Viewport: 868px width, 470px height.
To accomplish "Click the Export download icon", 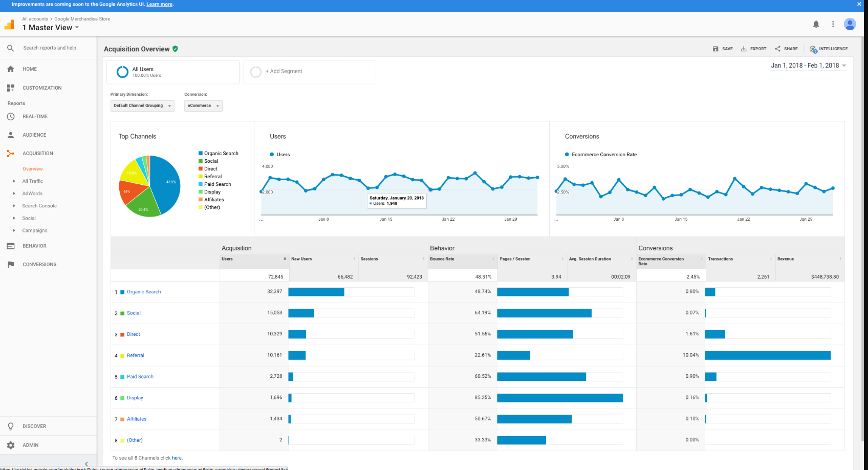I will point(744,49).
